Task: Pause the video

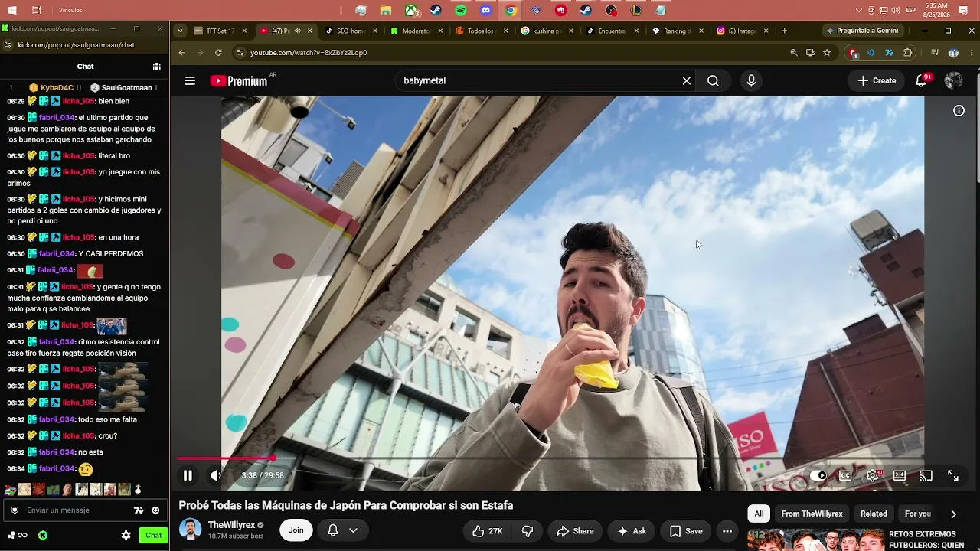Action: (x=188, y=475)
